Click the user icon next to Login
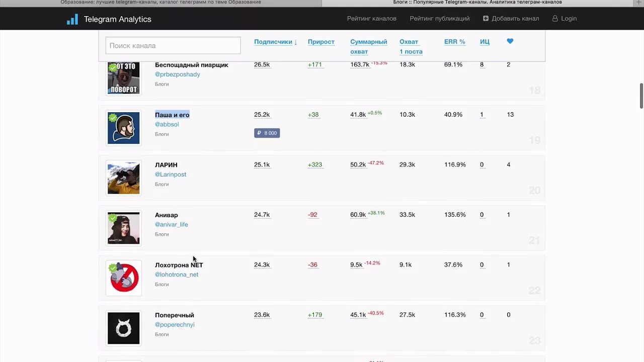Screen dimensions: 644x362 555,19
